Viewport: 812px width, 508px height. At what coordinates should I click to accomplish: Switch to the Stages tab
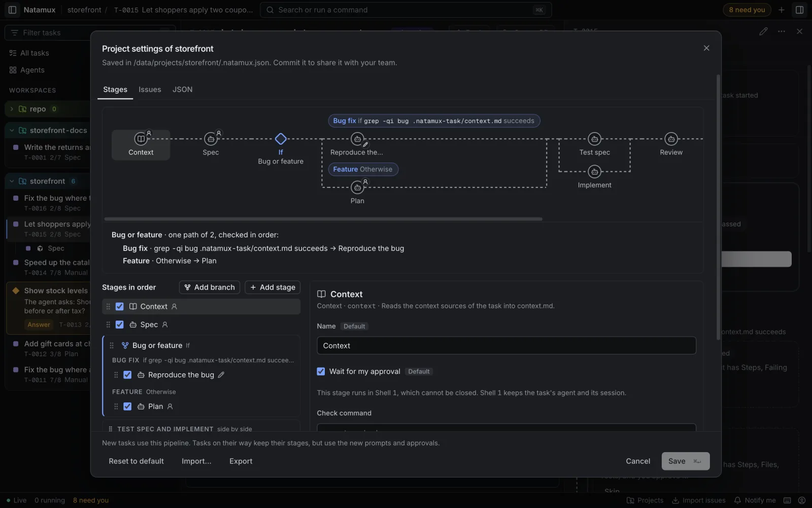(115, 89)
